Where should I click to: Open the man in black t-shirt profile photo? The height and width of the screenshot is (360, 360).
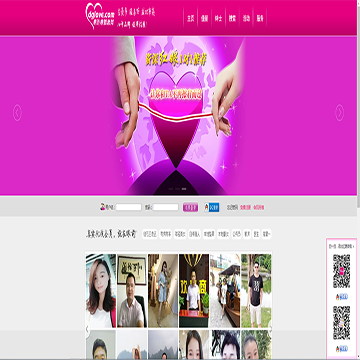pyautogui.click(x=256, y=291)
